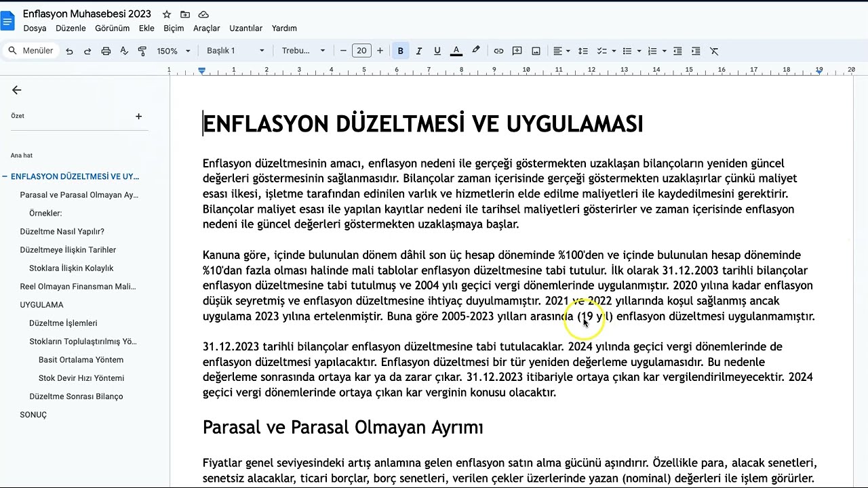
Task: Open the 150% zoom dropdown
Action: click(174, 51)
